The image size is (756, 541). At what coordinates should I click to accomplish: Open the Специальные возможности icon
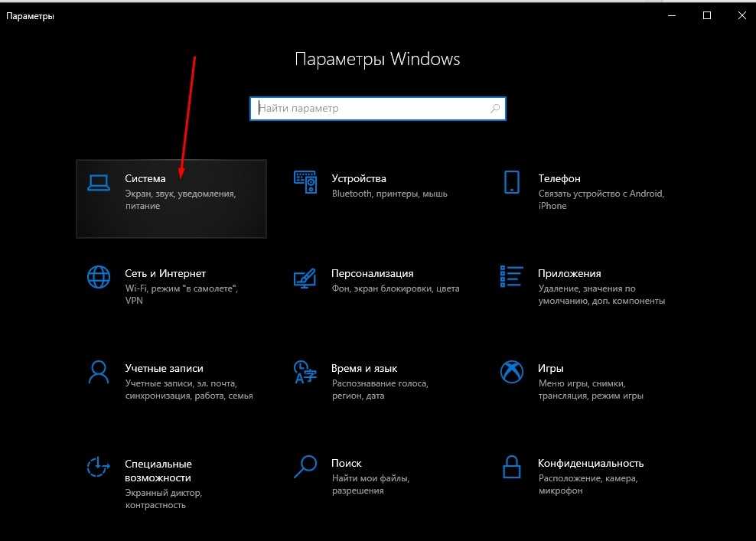(x=98, y=467)
